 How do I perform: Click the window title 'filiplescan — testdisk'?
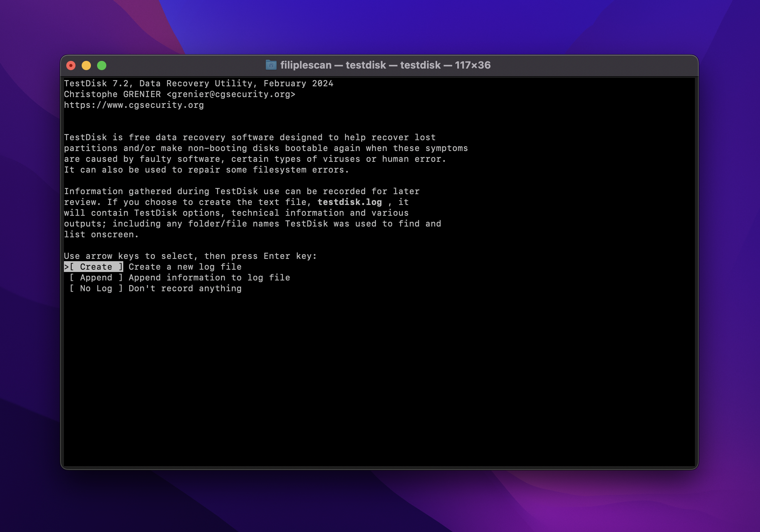click(385, 65)
